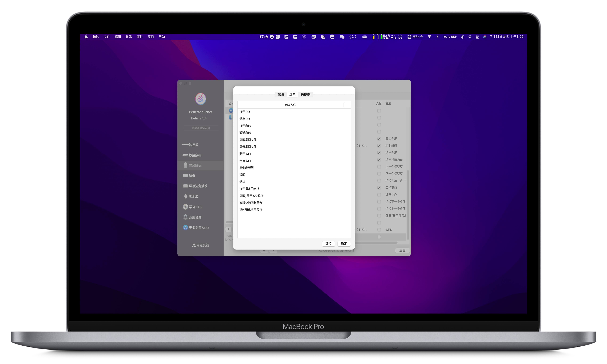Click the image app menu bar icon

click(x=332, y=37)
